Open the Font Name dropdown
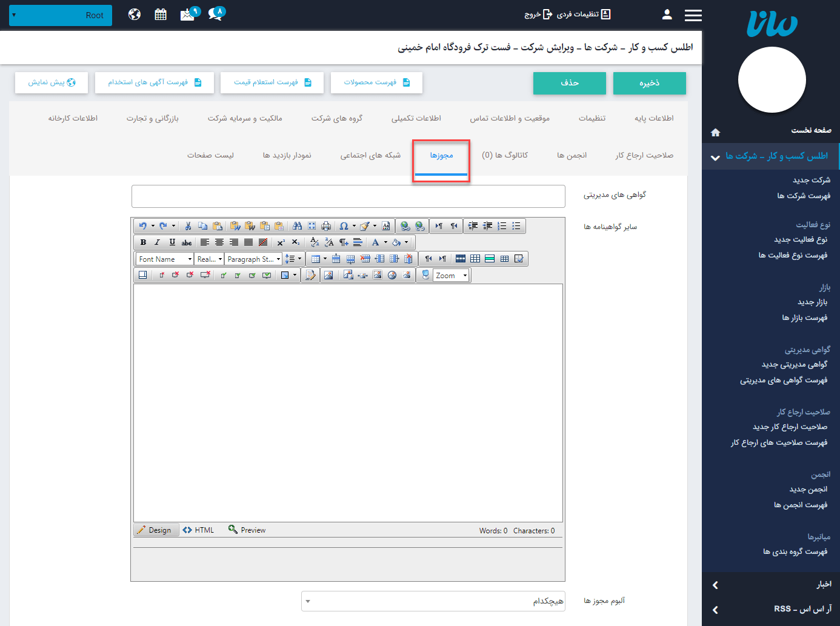The width and height of the screenshot is (840, 626). click(x=165, y=259)
